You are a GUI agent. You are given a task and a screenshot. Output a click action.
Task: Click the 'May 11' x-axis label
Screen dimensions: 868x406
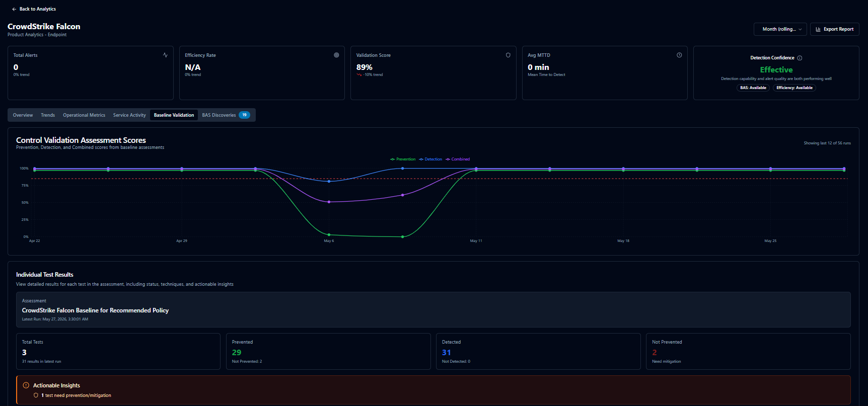coord(476,241)
